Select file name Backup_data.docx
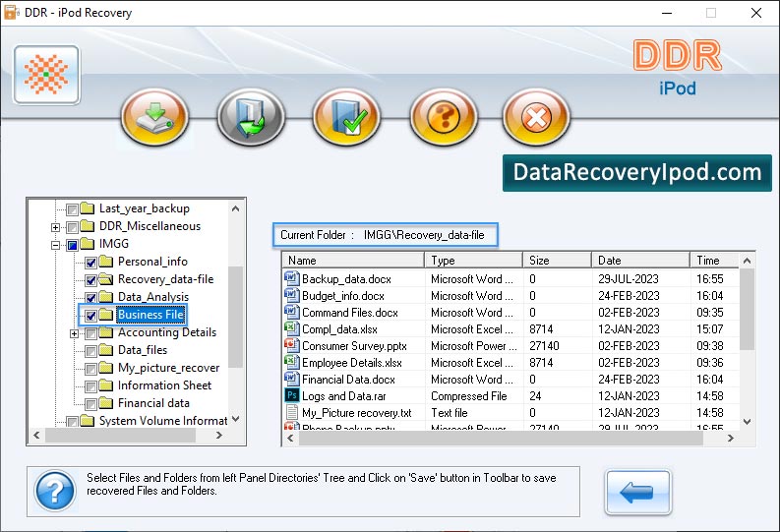780x532 pixels. (347, 279)
